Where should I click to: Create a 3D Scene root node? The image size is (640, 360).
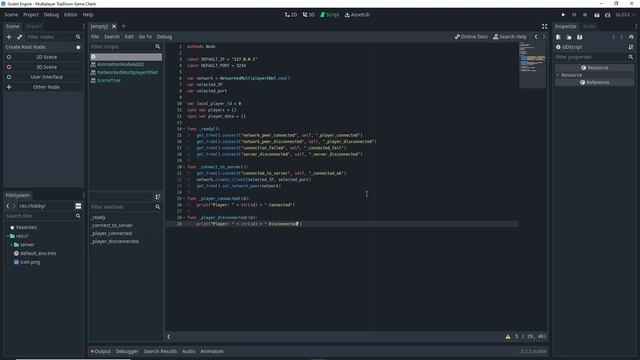coord(43,67)
